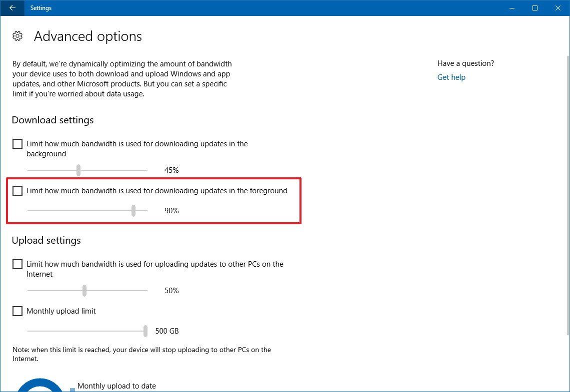Image resolution: width=570 pixels, height=392 pixels.
Task: Click the foreground download slider handle at 90%
Action: coord(133,211)
